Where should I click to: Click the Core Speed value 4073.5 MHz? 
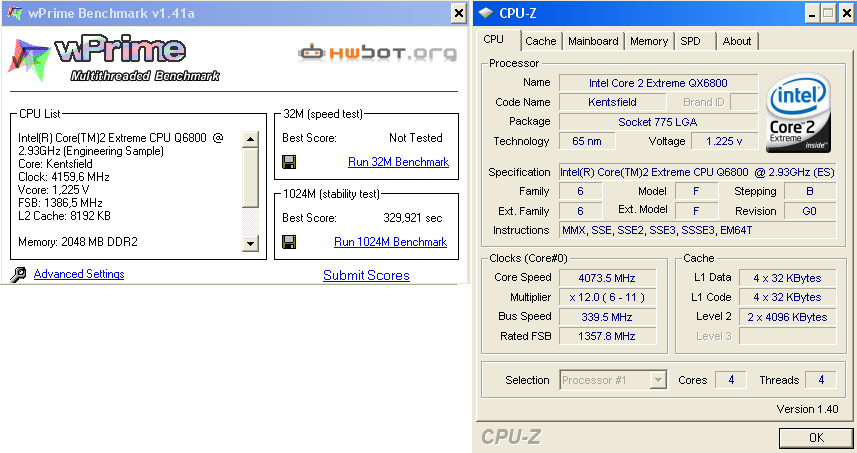pyautogui.click(x=607, y=278)
